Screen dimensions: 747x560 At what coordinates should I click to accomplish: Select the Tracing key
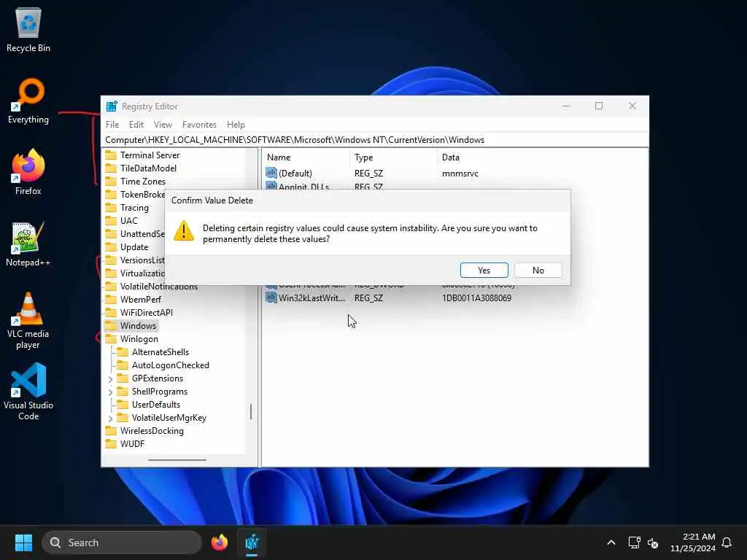134,208
